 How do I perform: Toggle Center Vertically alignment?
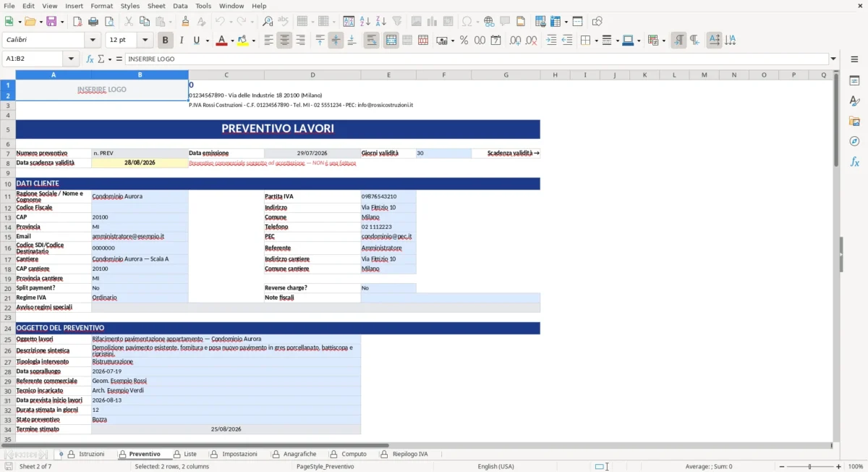pos(336,41)
